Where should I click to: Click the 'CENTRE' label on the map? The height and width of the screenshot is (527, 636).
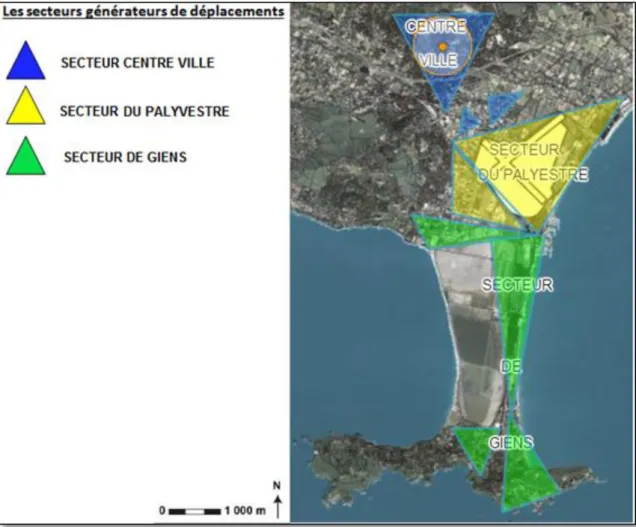coord(436,27)
